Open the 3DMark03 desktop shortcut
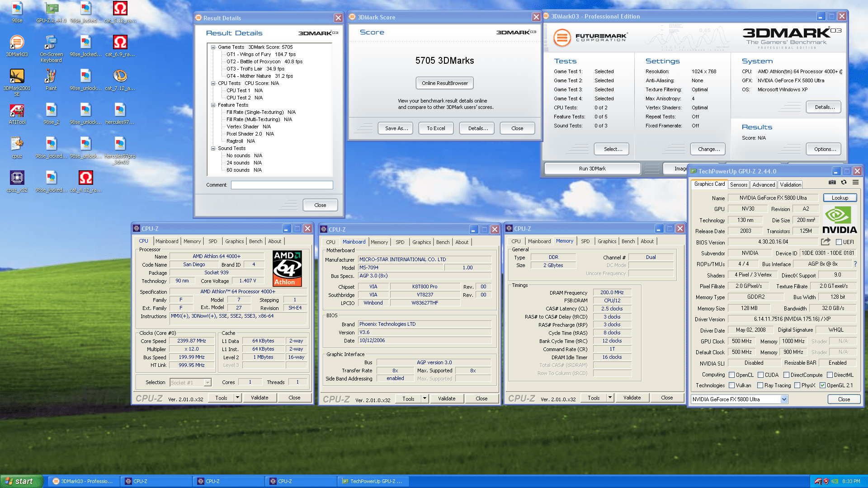The width and height of the screenshot is (868, 488). click(x=17, y=46)
